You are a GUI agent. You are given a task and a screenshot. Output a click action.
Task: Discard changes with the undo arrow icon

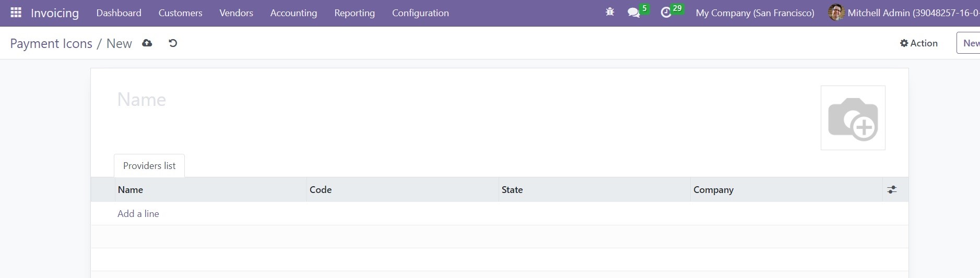pyautogui.click(x=173, y=43)
